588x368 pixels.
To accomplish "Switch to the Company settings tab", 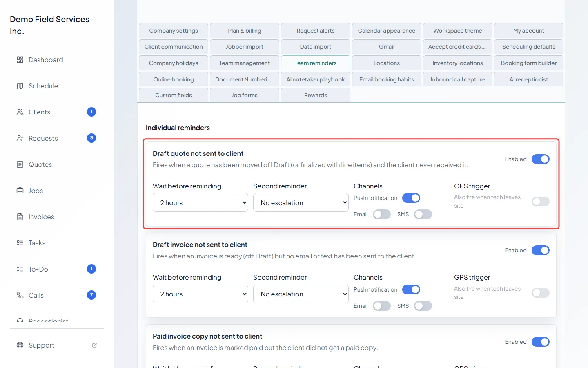I will [x=174, y=31].
